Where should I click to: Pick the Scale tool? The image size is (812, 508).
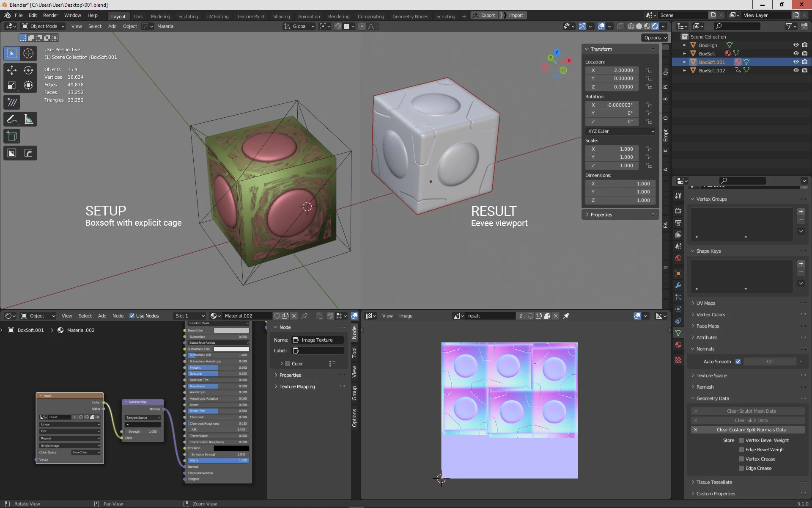click(x=12, y=86)
